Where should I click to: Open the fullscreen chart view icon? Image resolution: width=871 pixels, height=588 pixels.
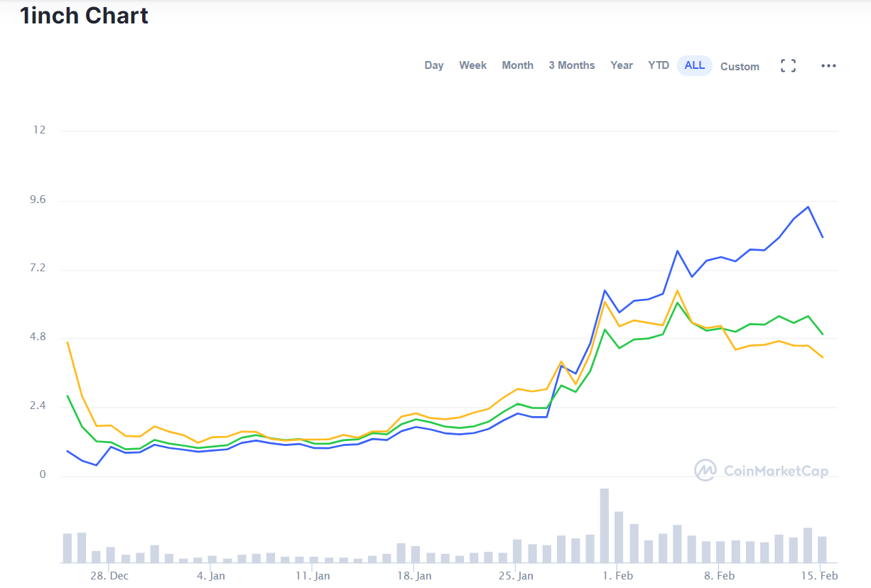click(x=788, y=66)
